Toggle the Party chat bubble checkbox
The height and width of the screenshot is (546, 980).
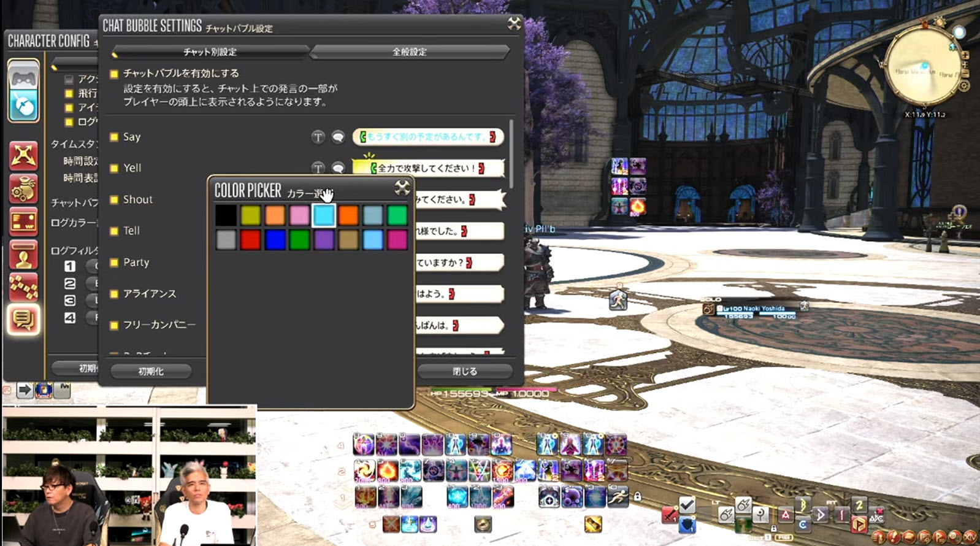(114, 263)
